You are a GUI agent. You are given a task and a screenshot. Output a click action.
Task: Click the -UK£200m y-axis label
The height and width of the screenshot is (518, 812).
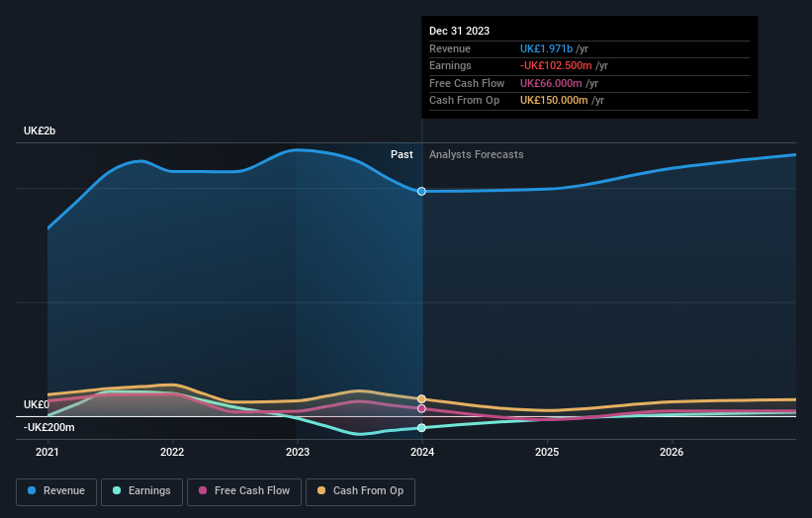49,427
